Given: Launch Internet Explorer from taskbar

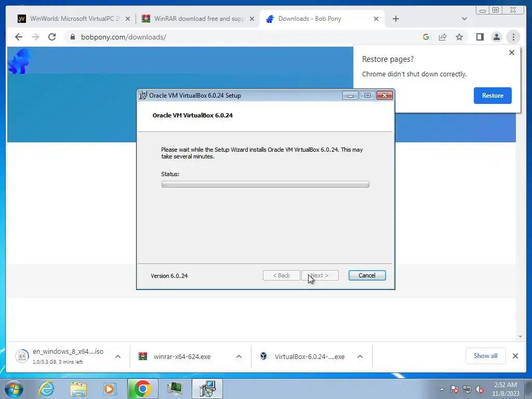Looking at the screenshot, I should [x=46, y=389].
